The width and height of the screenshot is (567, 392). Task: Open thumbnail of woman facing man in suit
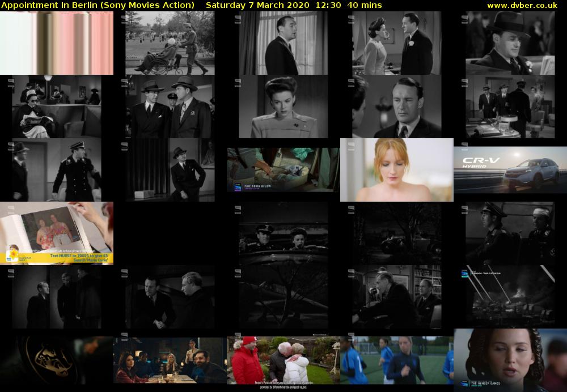tap(397, 42)
